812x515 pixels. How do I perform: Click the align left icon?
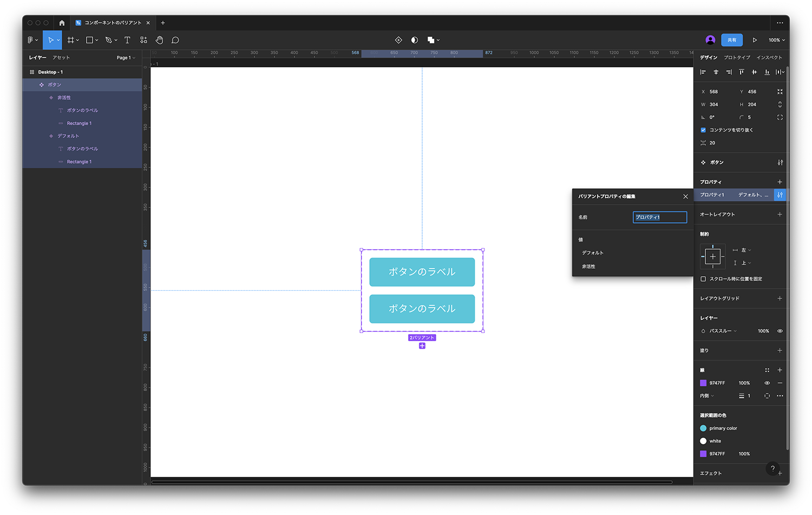703,72
